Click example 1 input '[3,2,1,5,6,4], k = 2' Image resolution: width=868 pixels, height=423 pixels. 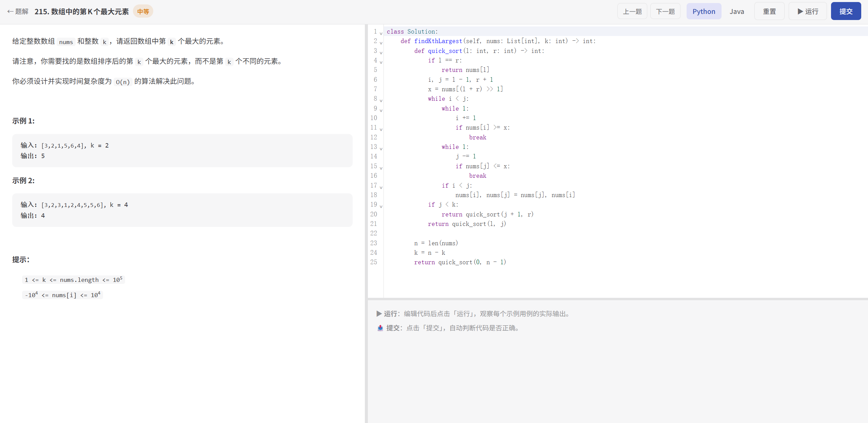click(x=75, y=146)
